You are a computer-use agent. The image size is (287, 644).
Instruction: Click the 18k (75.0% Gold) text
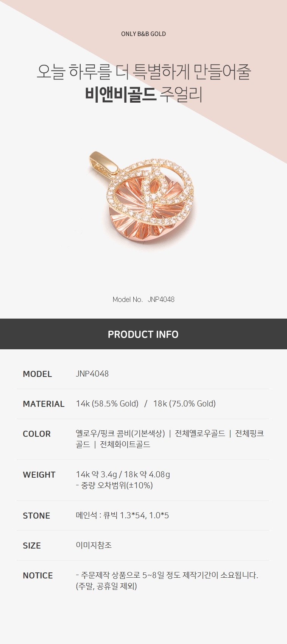point(184,404)
